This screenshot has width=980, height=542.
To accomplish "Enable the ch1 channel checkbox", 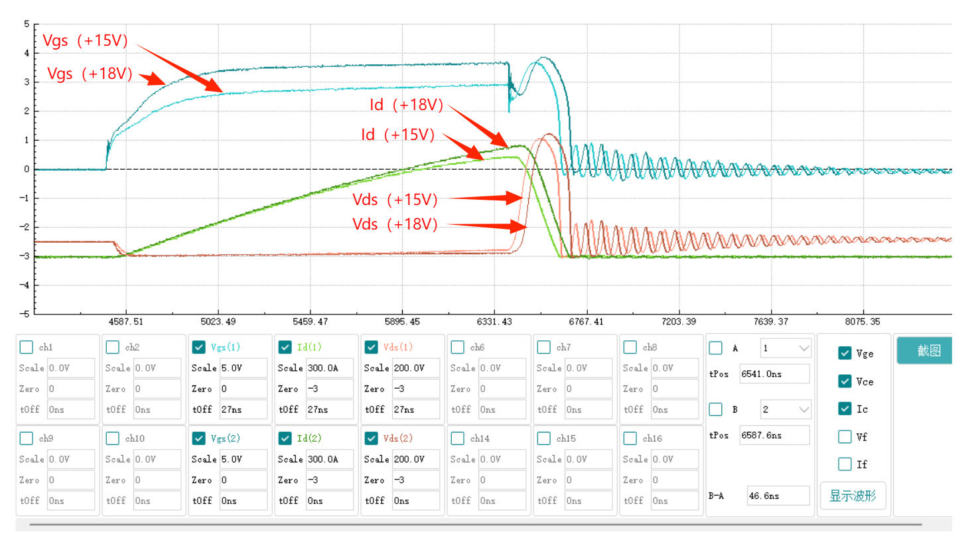I will click(x=27, y=347).
